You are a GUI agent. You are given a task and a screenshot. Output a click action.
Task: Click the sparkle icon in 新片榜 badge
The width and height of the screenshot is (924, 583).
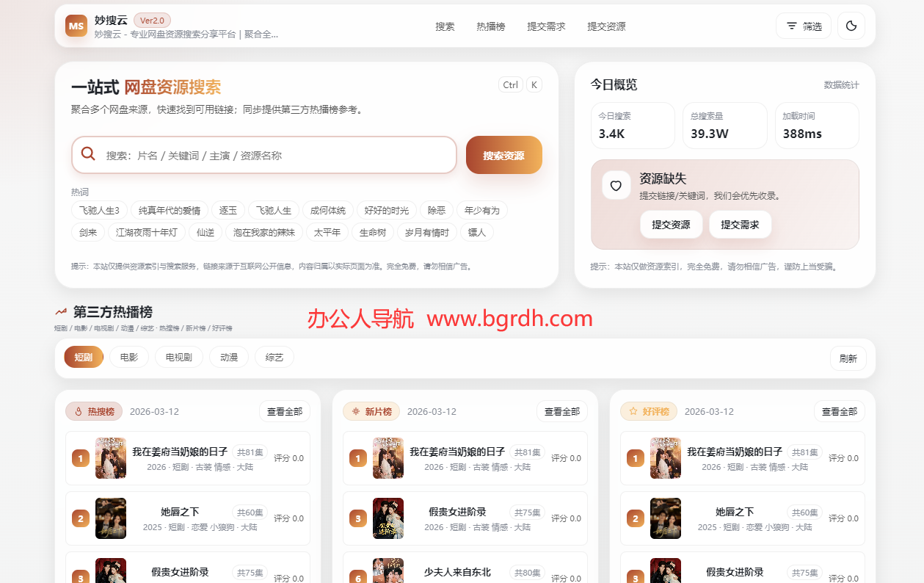click(x=355, y=411)
